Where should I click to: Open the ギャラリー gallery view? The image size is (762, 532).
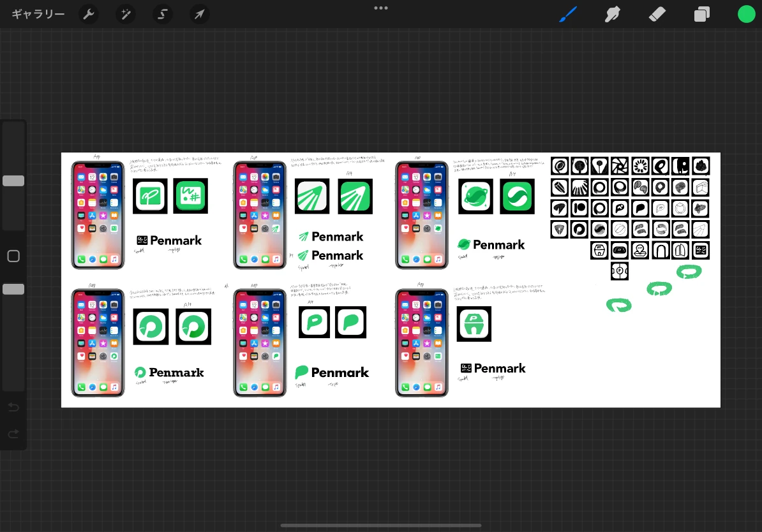click(38, 14)
